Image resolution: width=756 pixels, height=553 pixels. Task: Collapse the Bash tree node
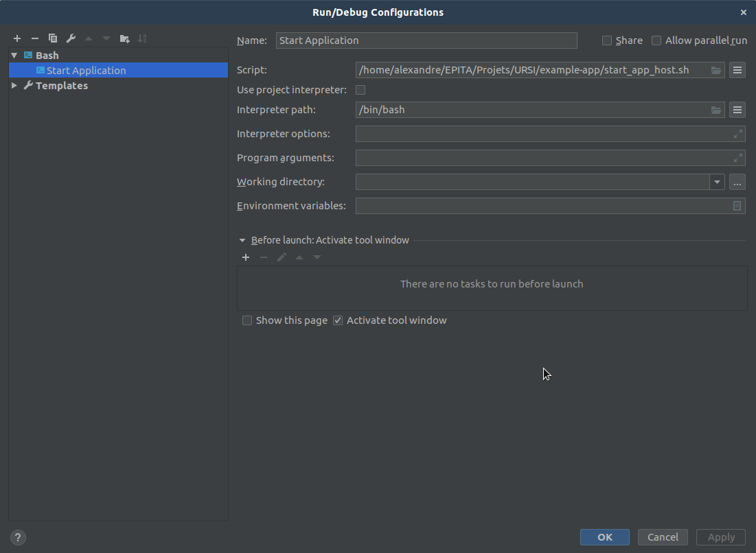[x=14, y=56]
